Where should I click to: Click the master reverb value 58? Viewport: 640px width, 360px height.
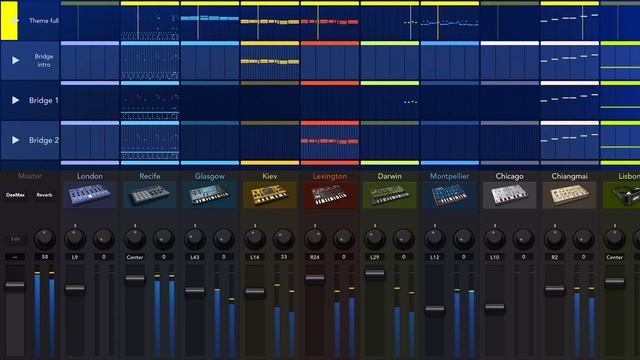tap(44, 257)
